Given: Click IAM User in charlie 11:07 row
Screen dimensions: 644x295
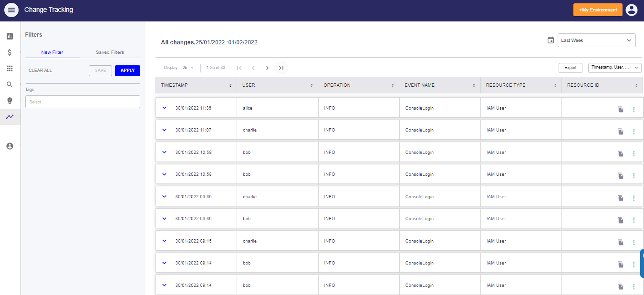Looking at the screenshot, I should click(496, 130).
